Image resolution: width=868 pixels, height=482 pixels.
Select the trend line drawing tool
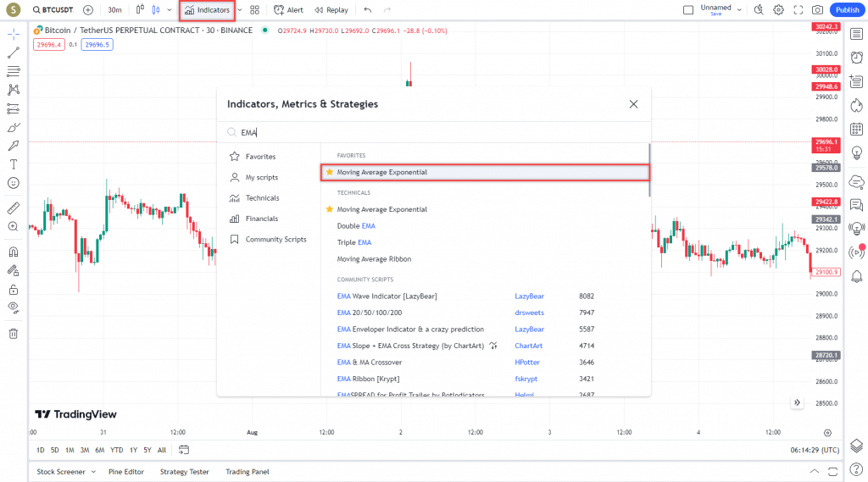click(14, 53)
